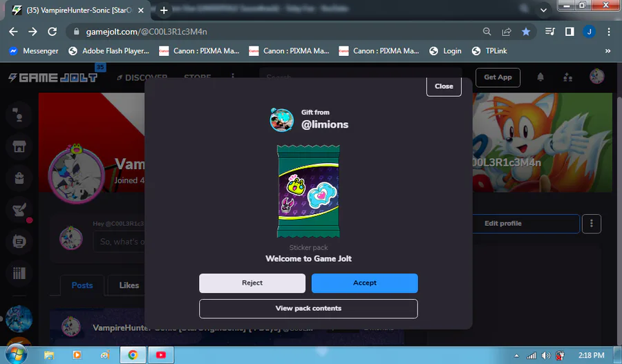This screenshot has width=622, height=364.
Task: Accept the sticker pack gift
Action: click(x=364, y=283)
